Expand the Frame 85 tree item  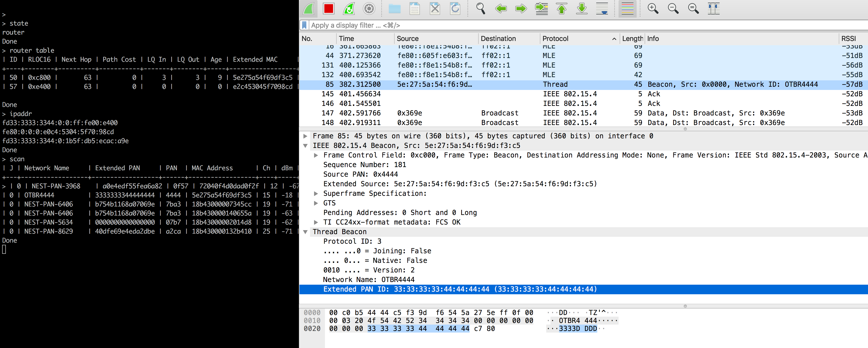(305, 136)
